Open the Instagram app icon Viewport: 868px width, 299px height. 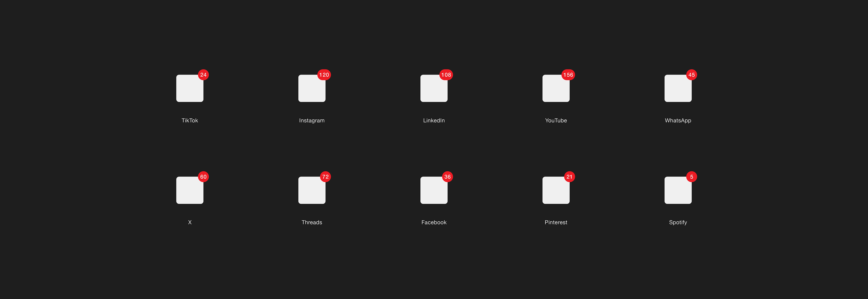pyautogui.click(x=312, y=88)
